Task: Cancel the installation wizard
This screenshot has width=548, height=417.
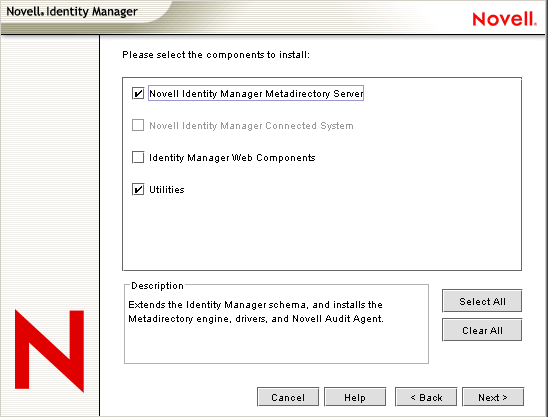Action: click(x=288, y=397)
